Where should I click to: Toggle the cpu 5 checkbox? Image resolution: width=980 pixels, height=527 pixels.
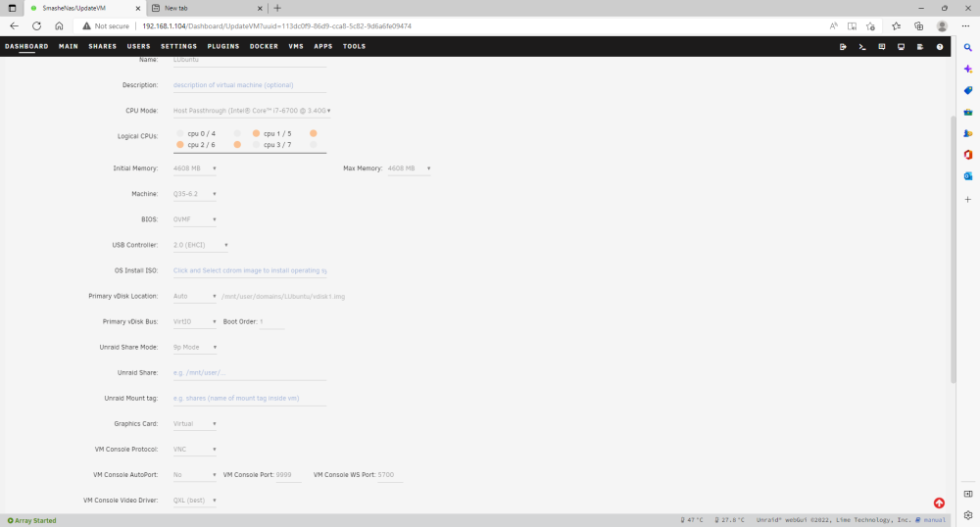tap(314, 133)
